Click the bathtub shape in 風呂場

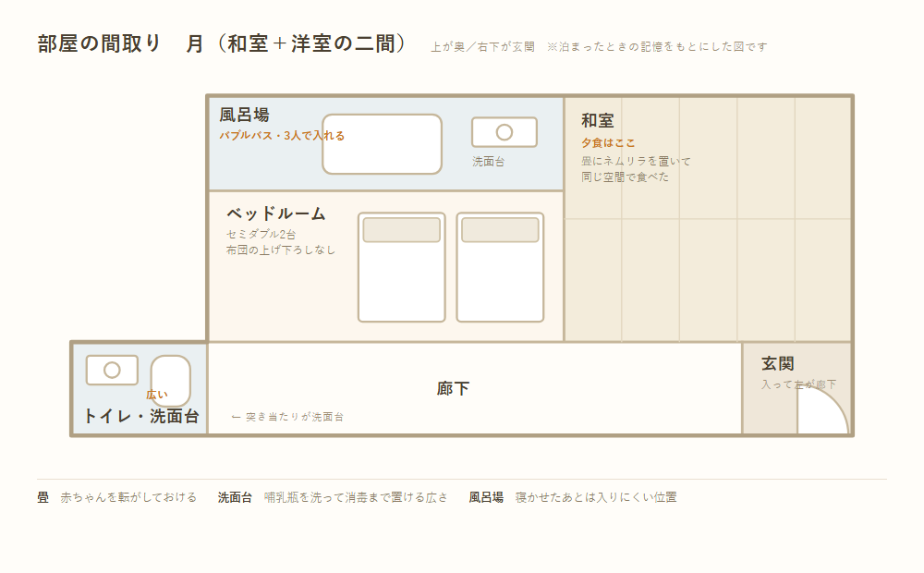(382, 144)
